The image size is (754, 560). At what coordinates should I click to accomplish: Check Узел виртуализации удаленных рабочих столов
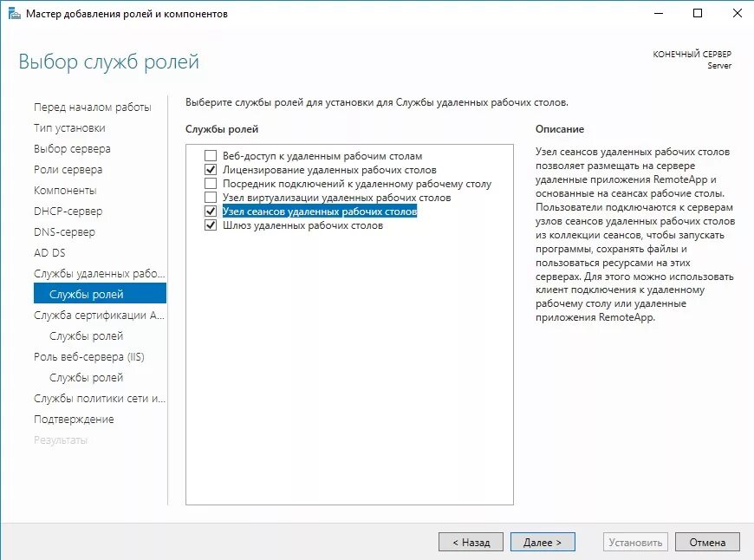pyautogui.click(x=211, y=198)
